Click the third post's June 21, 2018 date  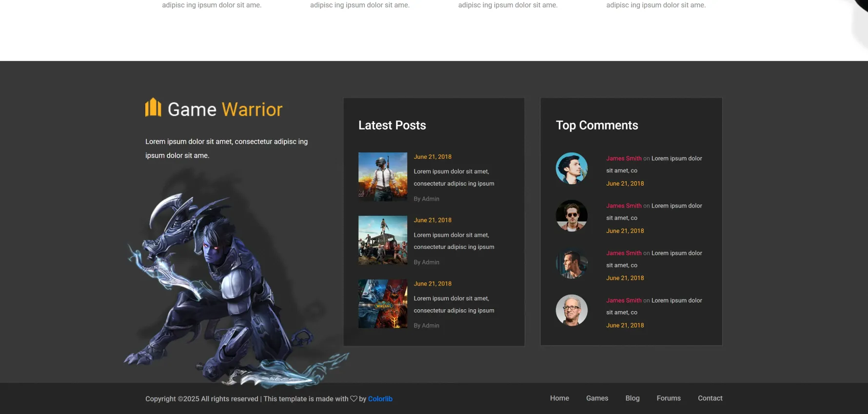(x=433, y=283)
